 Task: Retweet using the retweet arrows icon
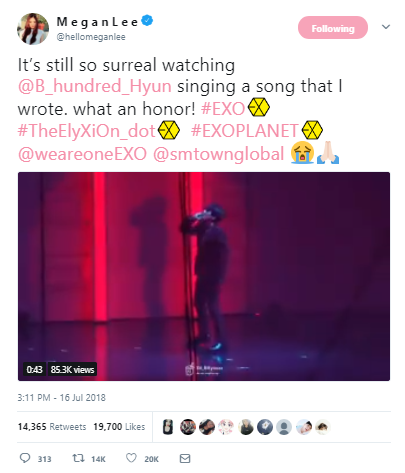(x=78, y=458)
